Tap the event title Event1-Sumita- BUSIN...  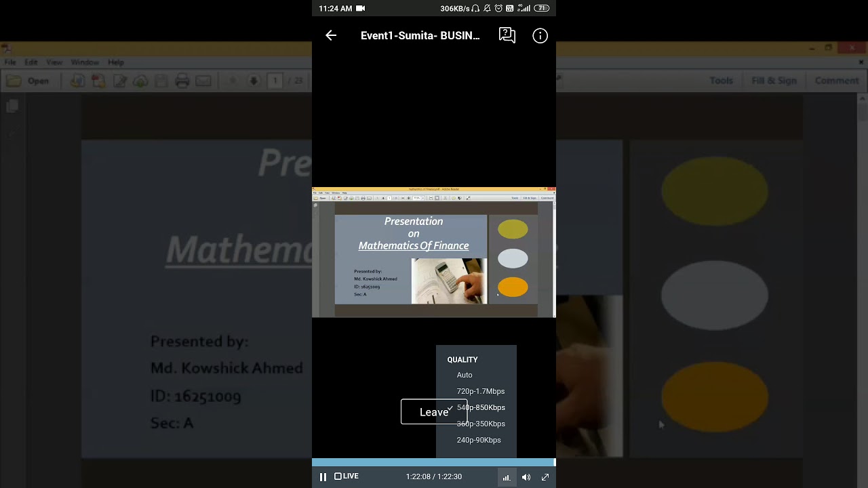(x=420, y=36)
